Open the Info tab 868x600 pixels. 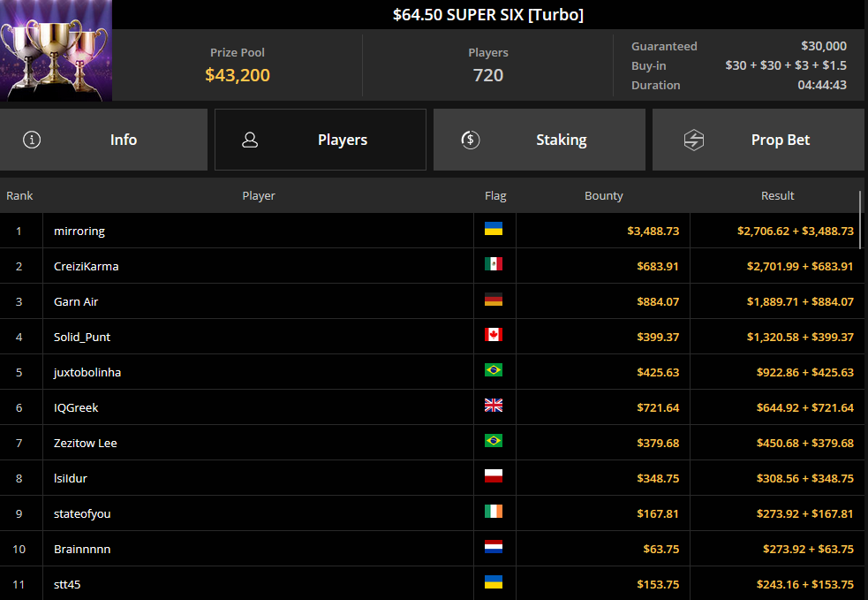(x=103, y=140)
